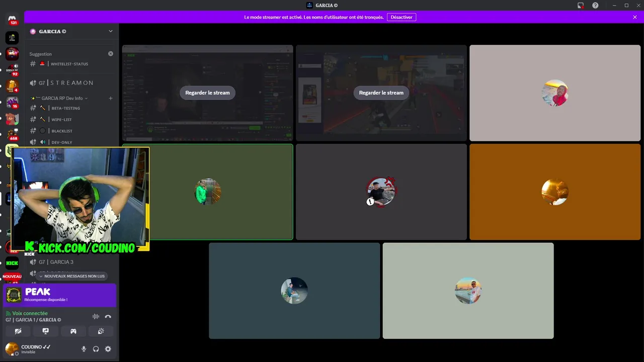Viewport: 644px width, 362px height.
Task: Open Discord direct messages home icon
Action: 12,20
